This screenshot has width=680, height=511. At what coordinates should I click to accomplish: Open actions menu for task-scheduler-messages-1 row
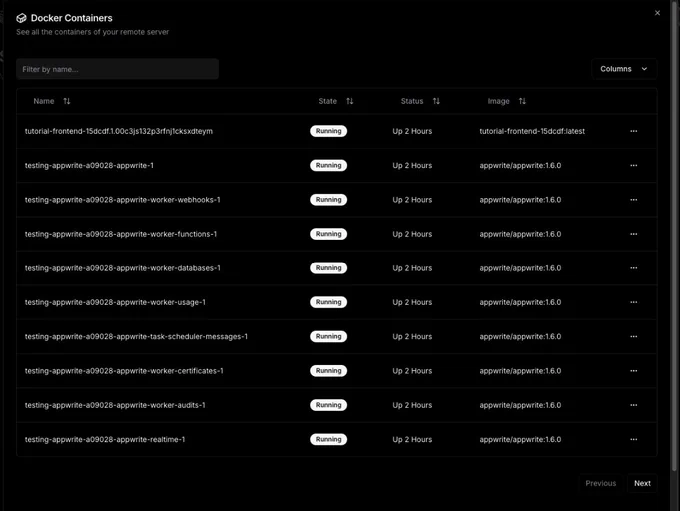pyautogui.click(x=634, y=336)
